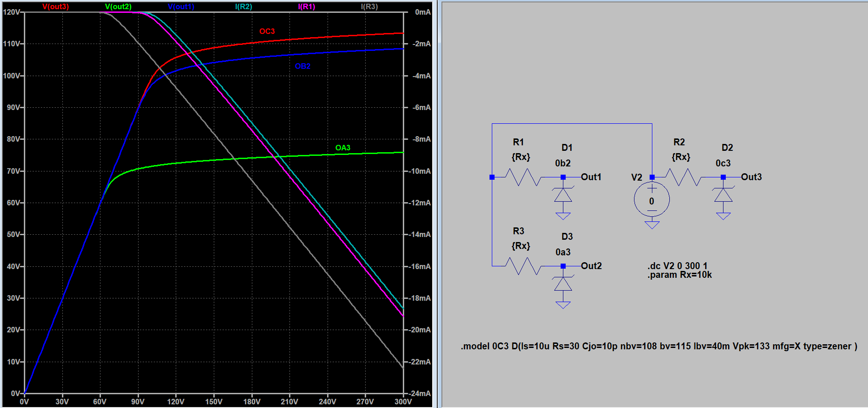
Task: Click the 0c3 diode model value
Action: click(723, 163)
